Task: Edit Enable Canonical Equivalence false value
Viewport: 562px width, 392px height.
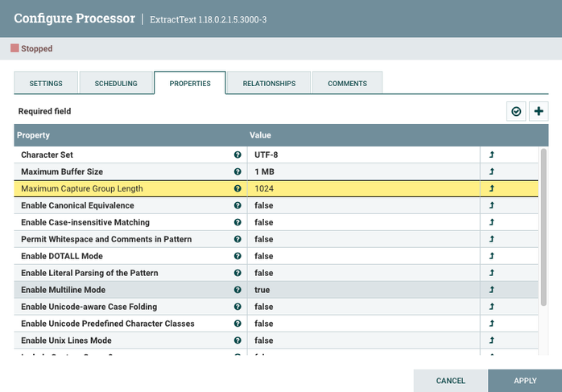Action: tap(363, 205)
